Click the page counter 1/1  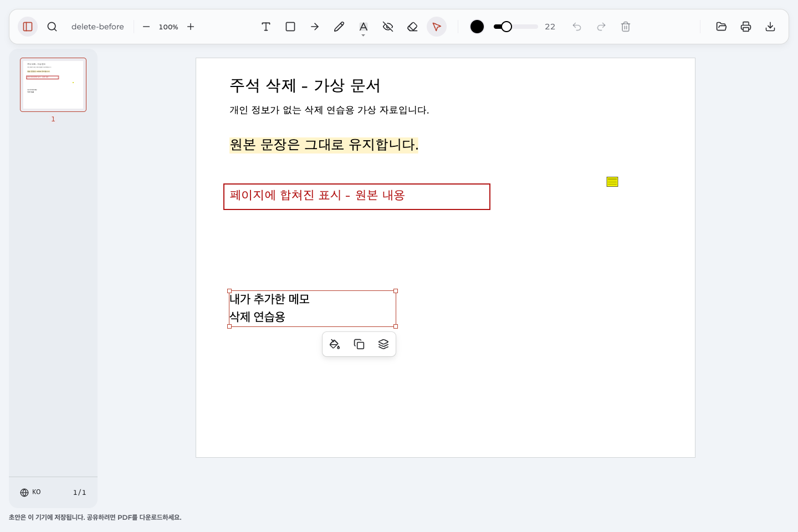point(80,492)
